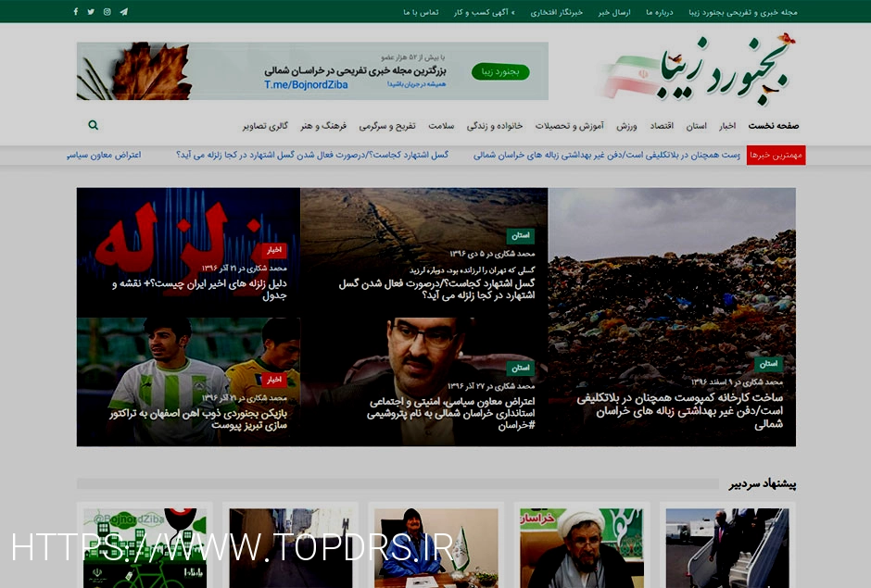Open the سلامت menu item
871x588 pixels.
pos(441,126)
